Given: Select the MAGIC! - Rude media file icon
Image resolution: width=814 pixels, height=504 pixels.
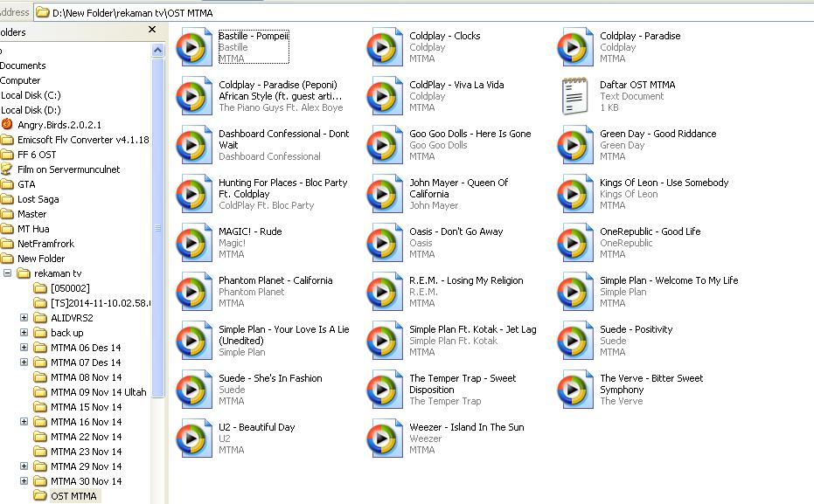Looking at the screenshot, I should (193, 243).
